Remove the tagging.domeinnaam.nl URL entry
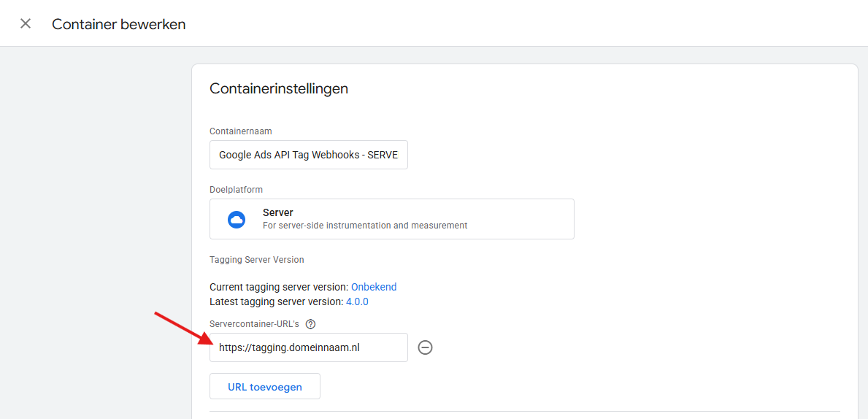The height and width of the screenshot is (419, 868). click(425, 347)
